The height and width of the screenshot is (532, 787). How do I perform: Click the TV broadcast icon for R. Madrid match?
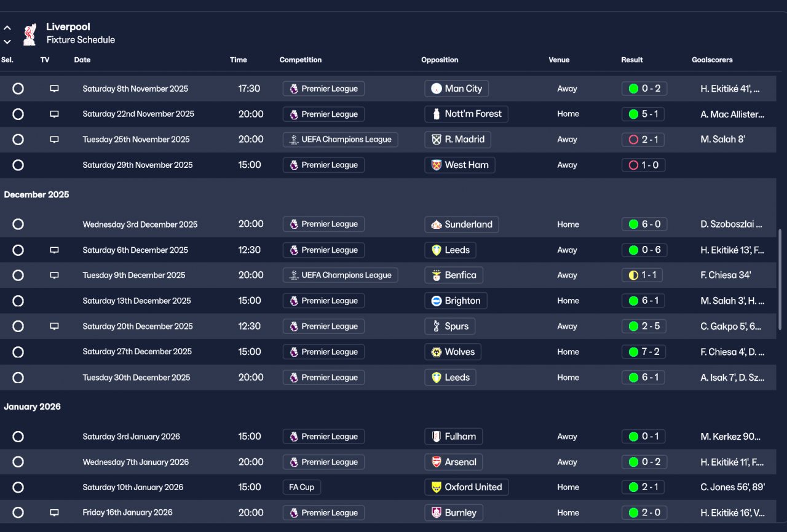[x=54, y=140]
